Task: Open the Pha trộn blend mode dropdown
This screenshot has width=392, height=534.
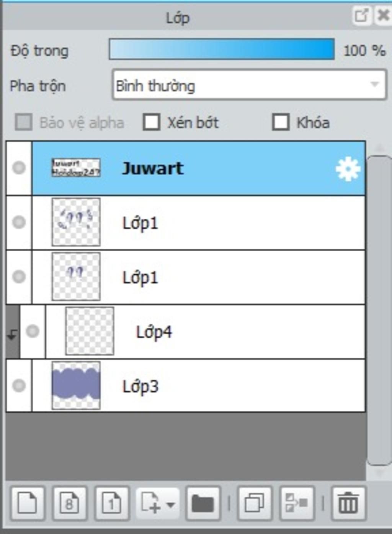Action: pyautogui.click(x=250, y=85)
